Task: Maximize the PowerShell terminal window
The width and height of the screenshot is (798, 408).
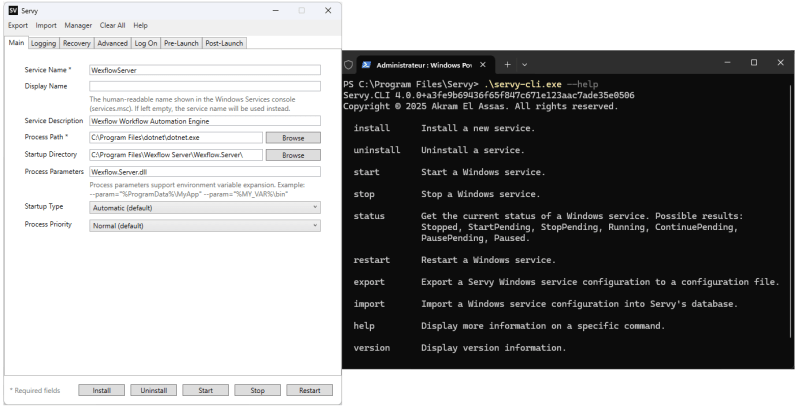Action: click(754, 63)
